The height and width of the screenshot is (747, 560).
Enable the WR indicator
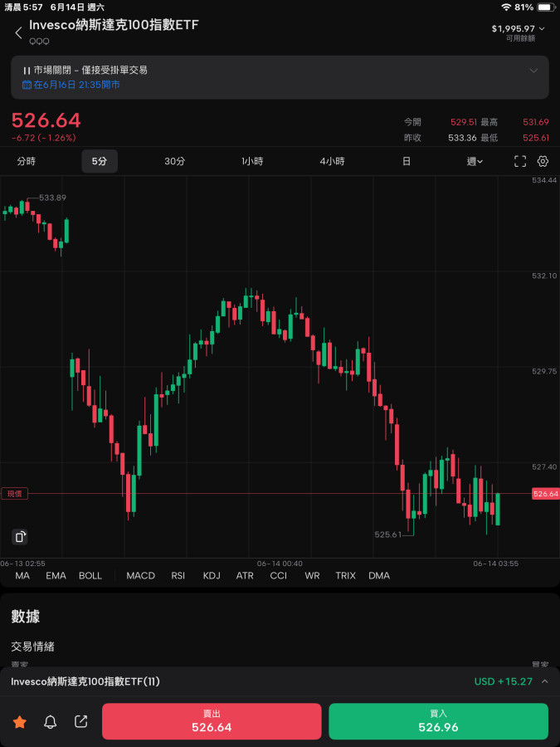click(313, 575)
